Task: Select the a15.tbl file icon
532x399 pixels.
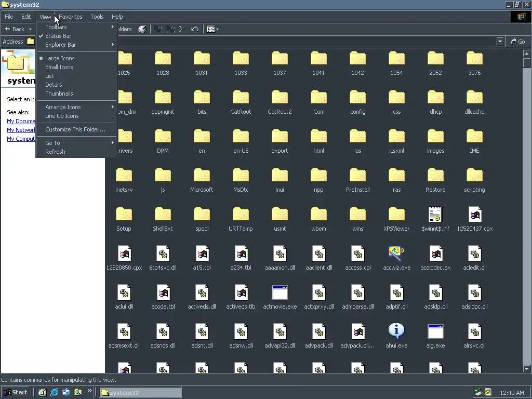Action: click(202, 253)
